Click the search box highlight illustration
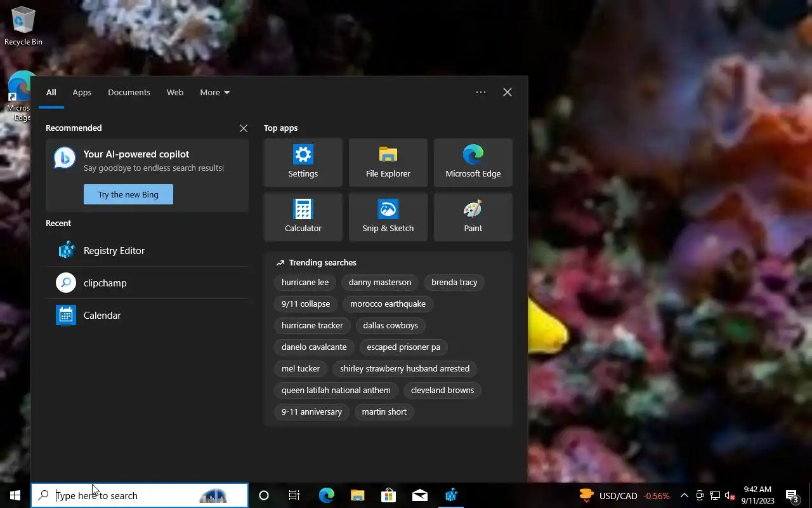Image resolution: width=812 pixels, height=508 pixels. coord(213,496)
